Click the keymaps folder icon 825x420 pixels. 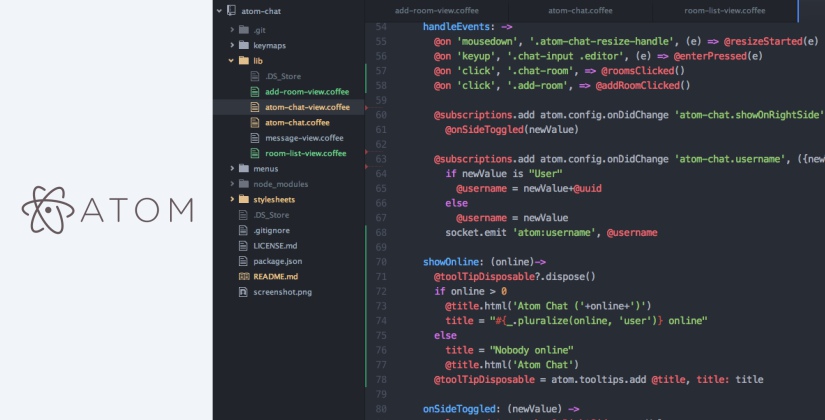[x=244, y=45]
